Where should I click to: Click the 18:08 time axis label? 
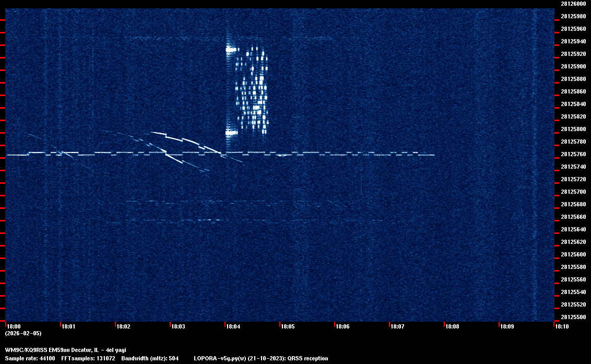coord(452,326)
